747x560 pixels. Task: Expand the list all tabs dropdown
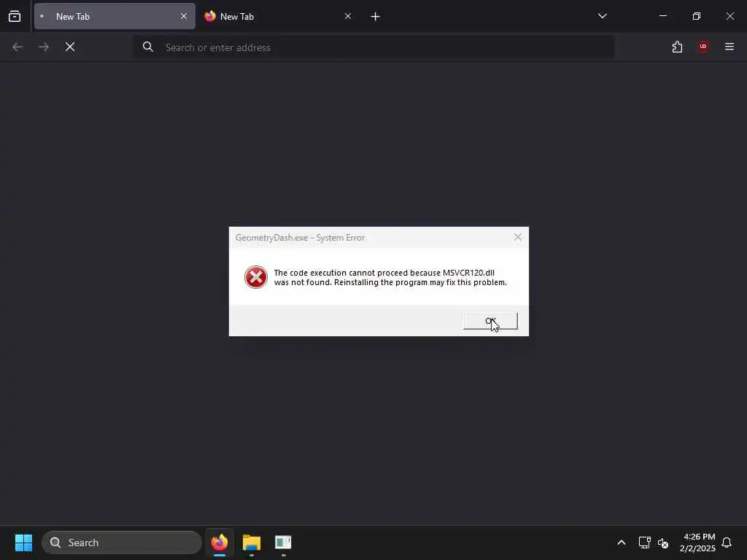[602, 16]
